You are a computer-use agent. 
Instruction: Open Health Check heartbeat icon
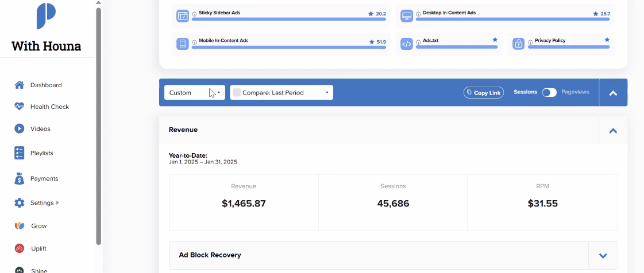(20, 107)
